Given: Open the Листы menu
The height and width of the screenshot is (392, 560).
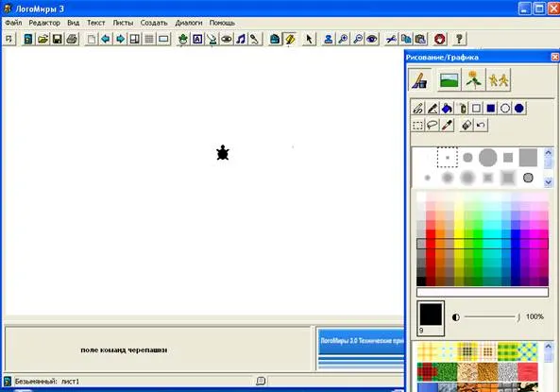Looking at the screenshot, I should click(x=123, y=23).
